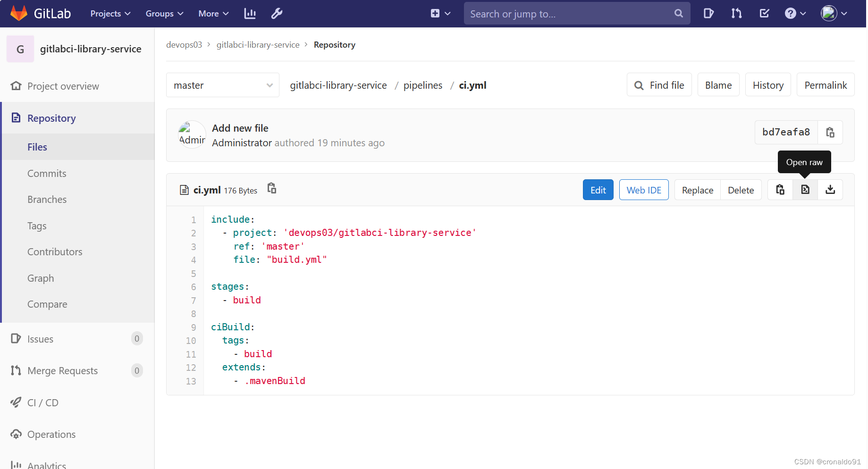Open Issues icon in top navbar
The height and width of the screenshot is (469, 868).
click(708, 14)
